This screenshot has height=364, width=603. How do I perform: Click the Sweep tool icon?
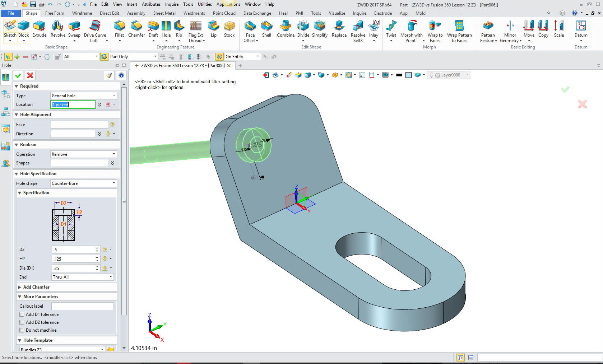click(74, 29)
